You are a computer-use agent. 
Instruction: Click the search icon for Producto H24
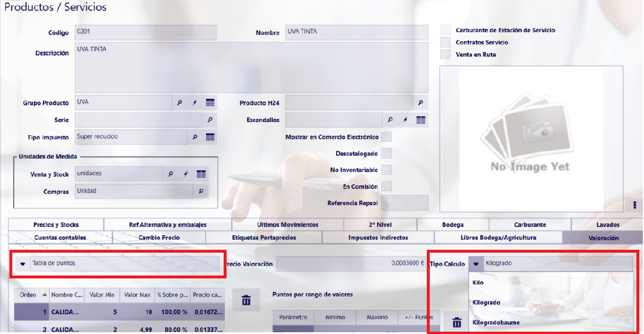420,103
